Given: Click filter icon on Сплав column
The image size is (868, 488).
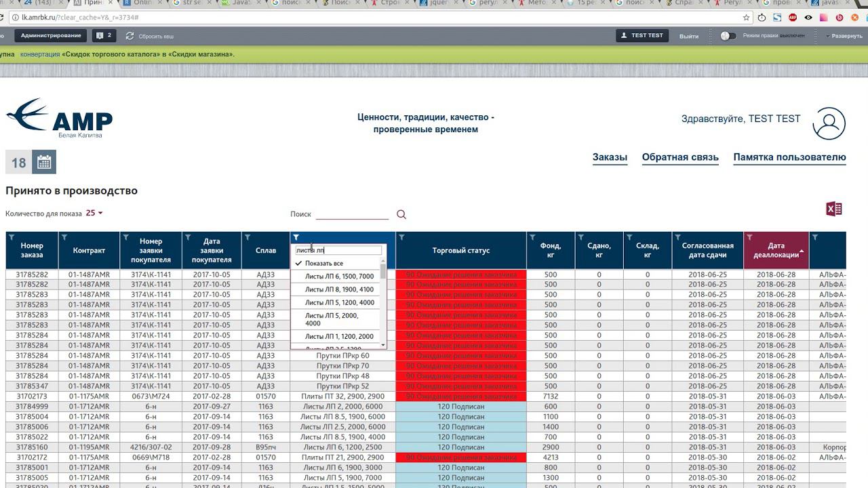Looking at the screenshot, I should [248, 237].
